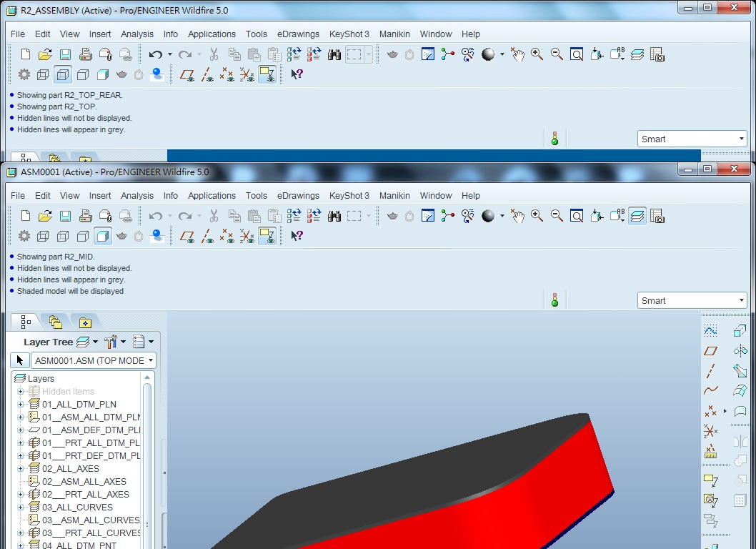Image resolution: width=756 pixels, height=549 pixels.
Task: Click Zoom Out magnifier in ASM0001 window
Action: click(557, 216)
